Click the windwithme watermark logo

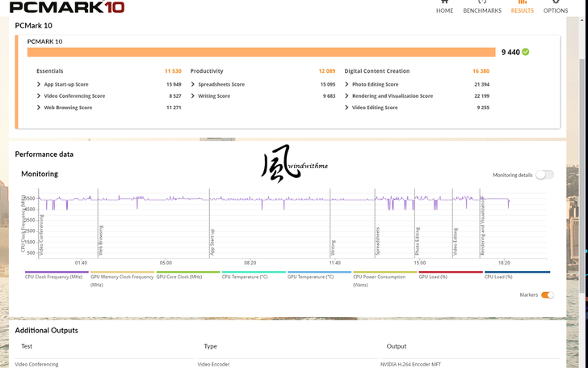pyautogui.click(x=294, y=163)
